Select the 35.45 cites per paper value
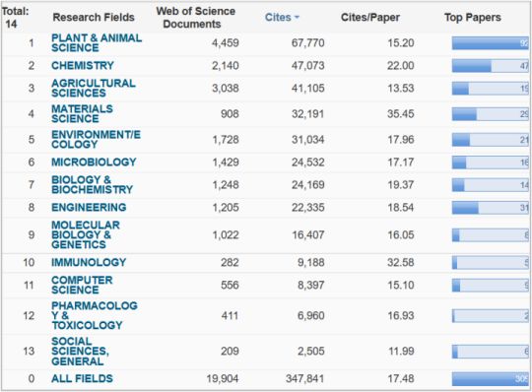Image resolution: width=532 pixels, height=392 pixels. pos(401,114)
